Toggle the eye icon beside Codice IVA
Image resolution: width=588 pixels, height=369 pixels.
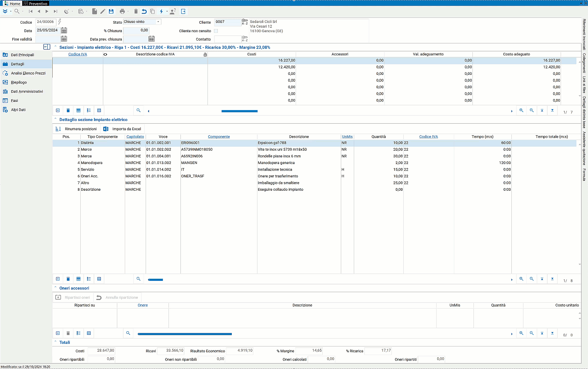coord(105,54)
